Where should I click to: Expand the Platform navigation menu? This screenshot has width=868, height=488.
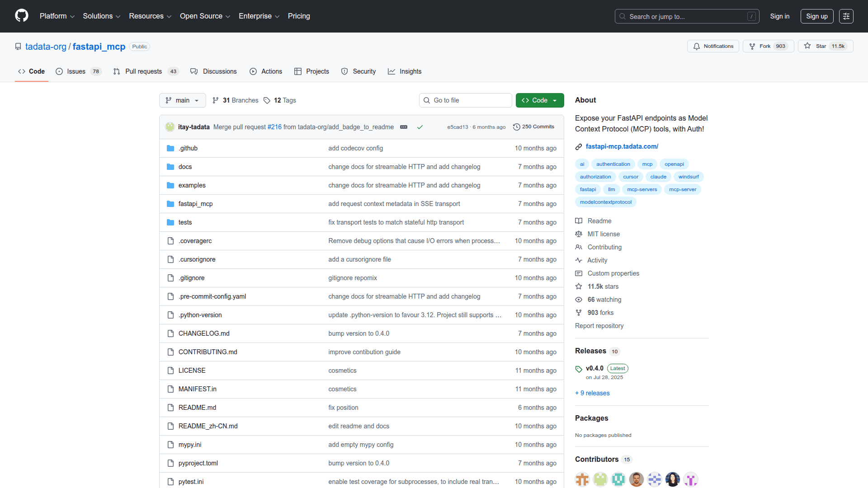(x=57, y=16)
